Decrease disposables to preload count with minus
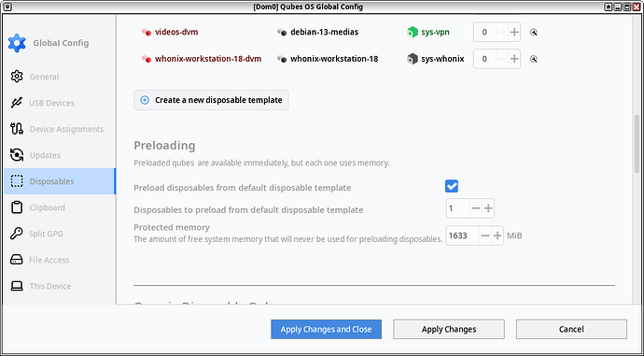 [476, 208]
